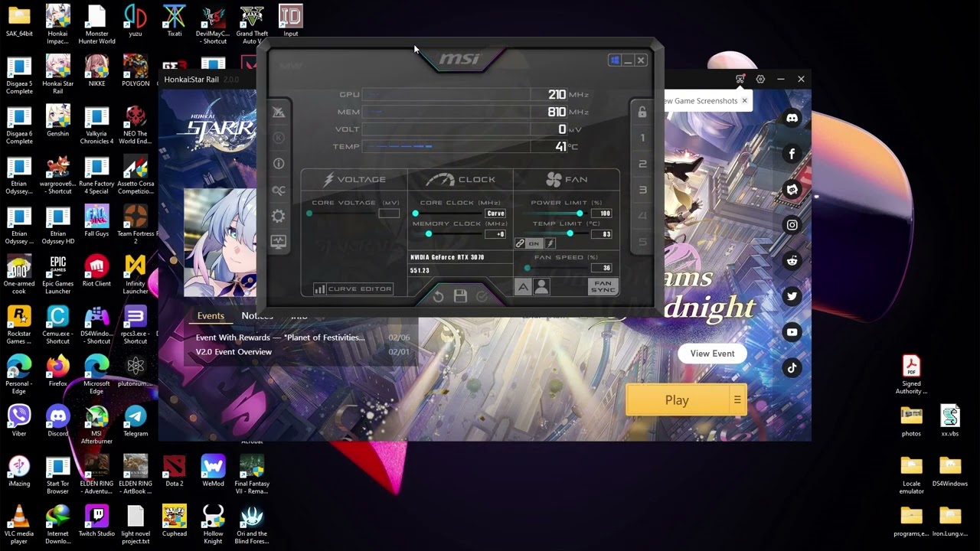Click the MSI dragon logo sidebar icon
The height and width of the screenshot is (551, 980).
pyautogui.click(x=278, y=112)
